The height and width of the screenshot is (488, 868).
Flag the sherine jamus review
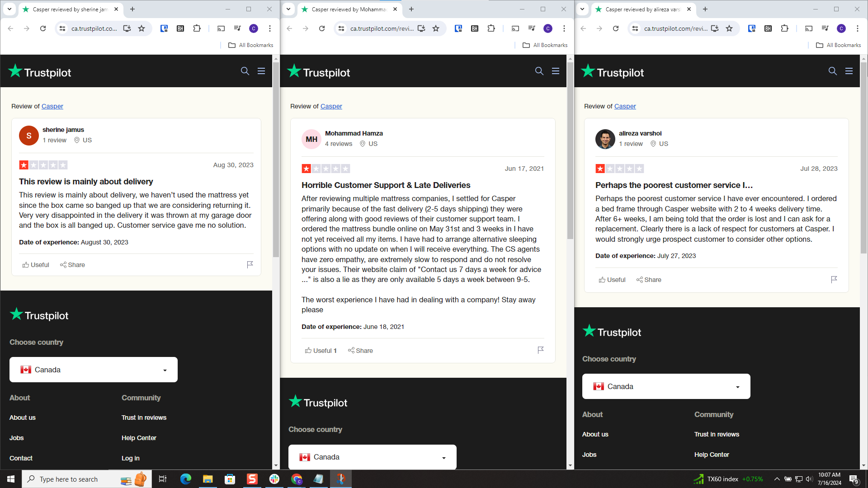(x=250, y=264)
